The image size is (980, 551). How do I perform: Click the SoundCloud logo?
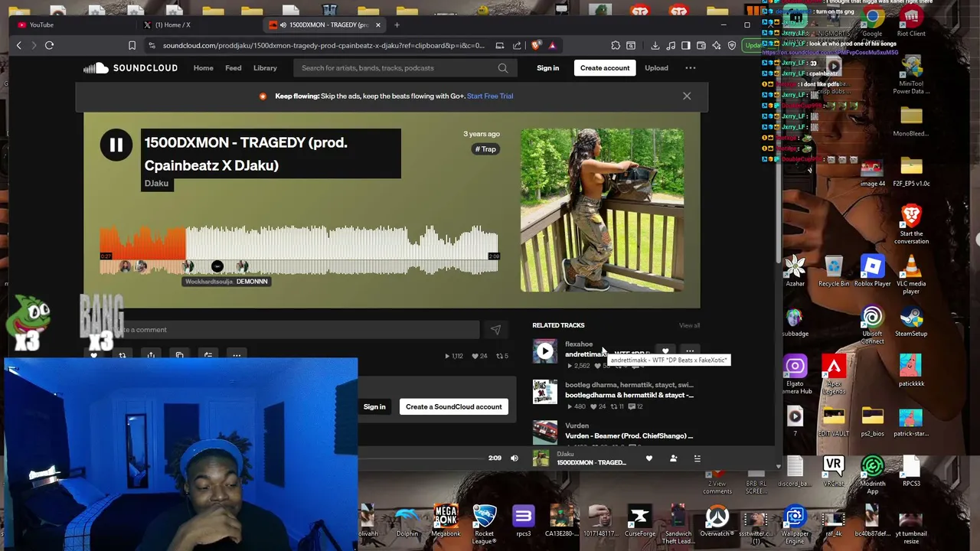point(131,68)
